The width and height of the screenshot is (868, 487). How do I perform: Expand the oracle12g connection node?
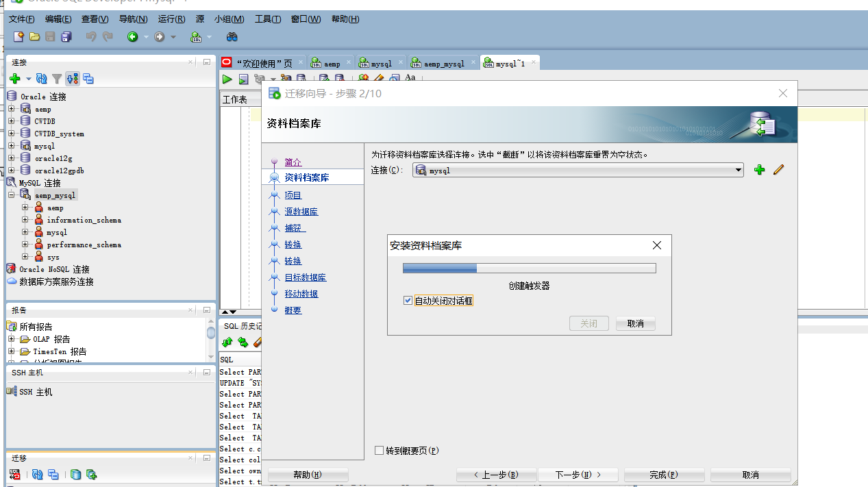[12, 158]
